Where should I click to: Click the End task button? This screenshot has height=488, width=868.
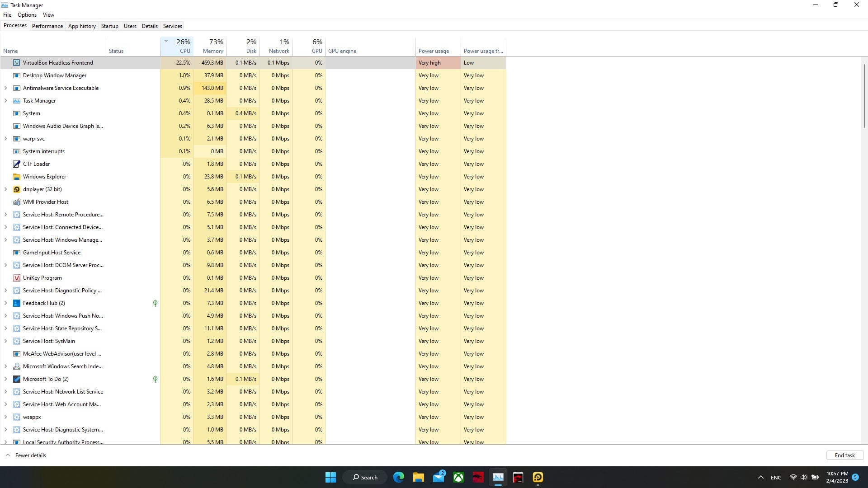click(x=844, y=455)
